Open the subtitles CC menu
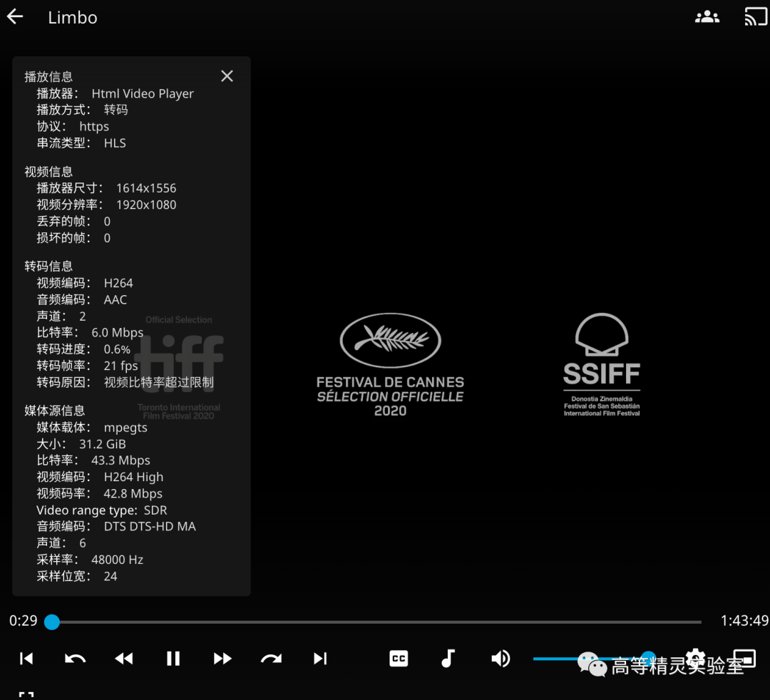770x700 pixels. point(399,658)
